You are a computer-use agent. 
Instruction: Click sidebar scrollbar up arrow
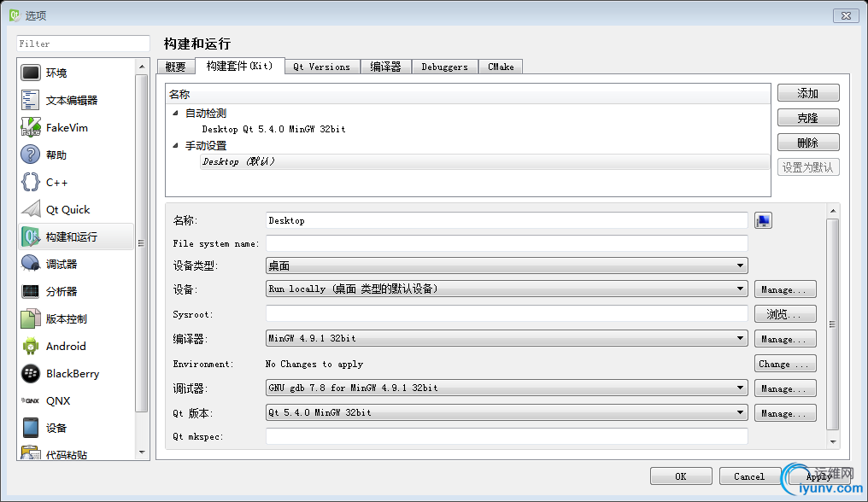coord(142,67)
